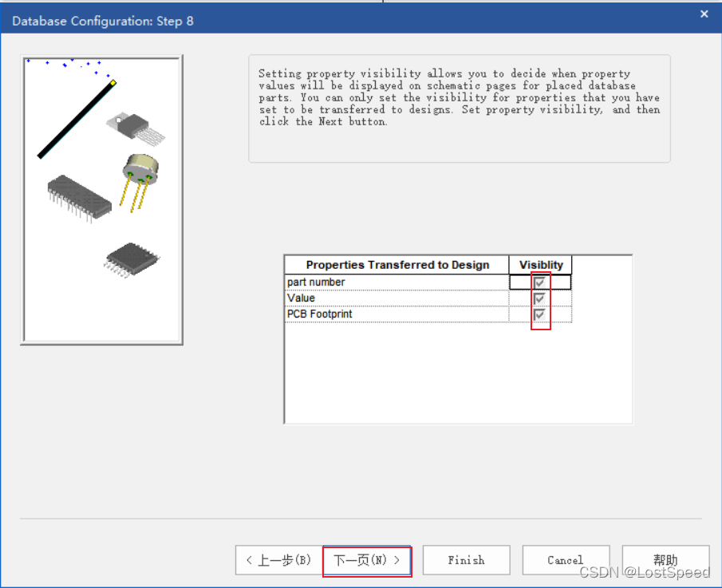Click the Visiblity column header
Image resolution: width=722 pixels, height=588 pixels.
coord(541,265)
